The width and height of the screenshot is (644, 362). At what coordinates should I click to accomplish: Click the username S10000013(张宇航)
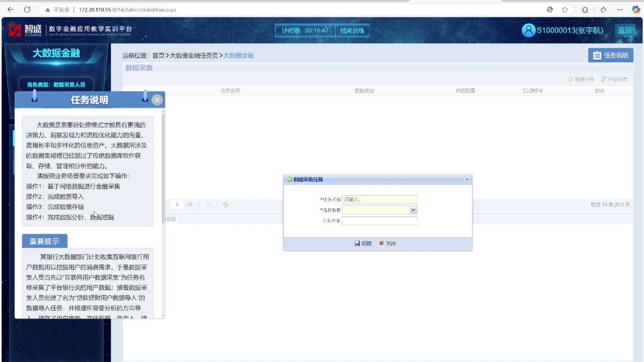click(570, 31)
